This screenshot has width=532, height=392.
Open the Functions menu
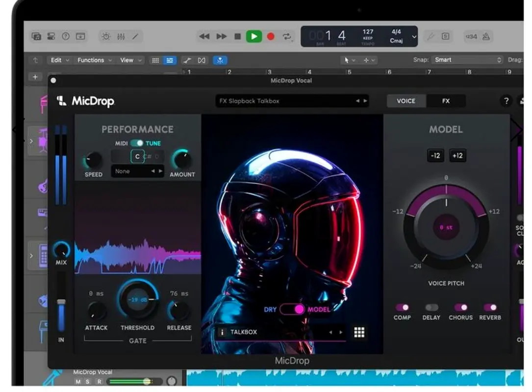pyautogui.click(x=94, y=60)
